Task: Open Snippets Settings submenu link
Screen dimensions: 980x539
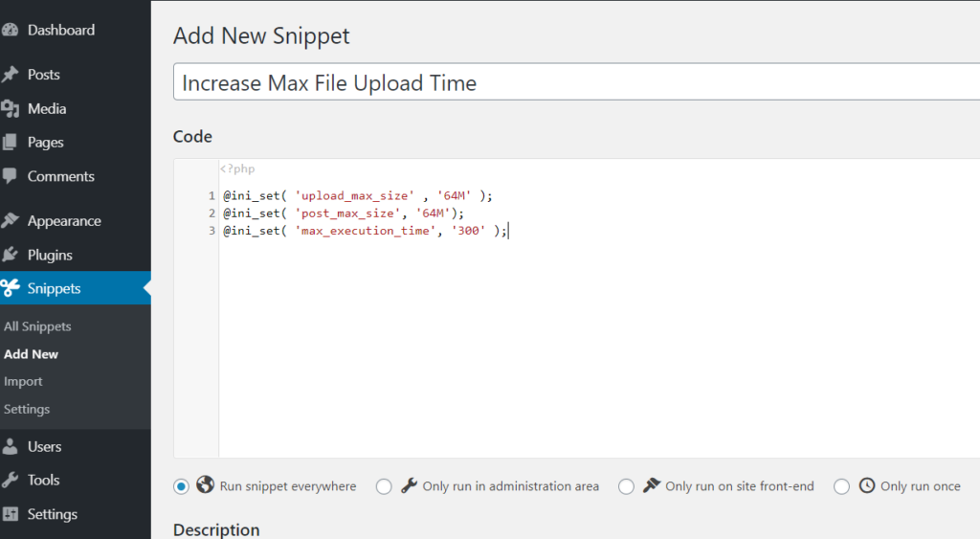Action: [27, 409]
